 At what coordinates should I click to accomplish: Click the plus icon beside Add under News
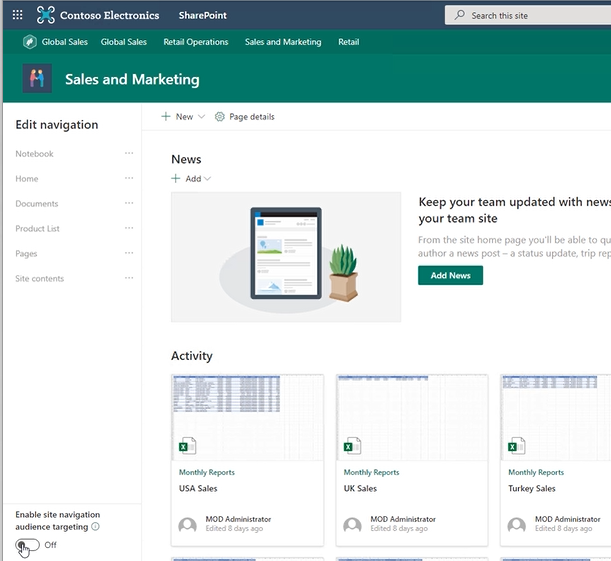176,178
